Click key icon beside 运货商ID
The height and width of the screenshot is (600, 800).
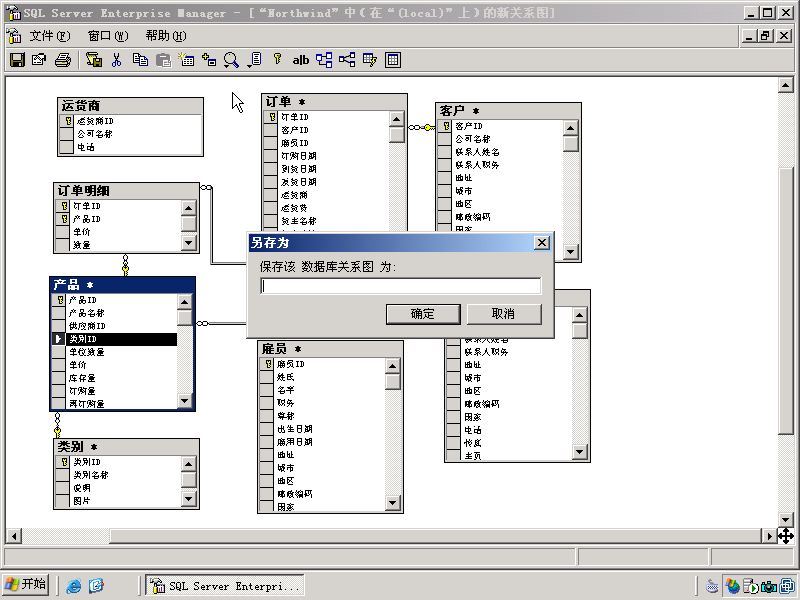[67, 121]
